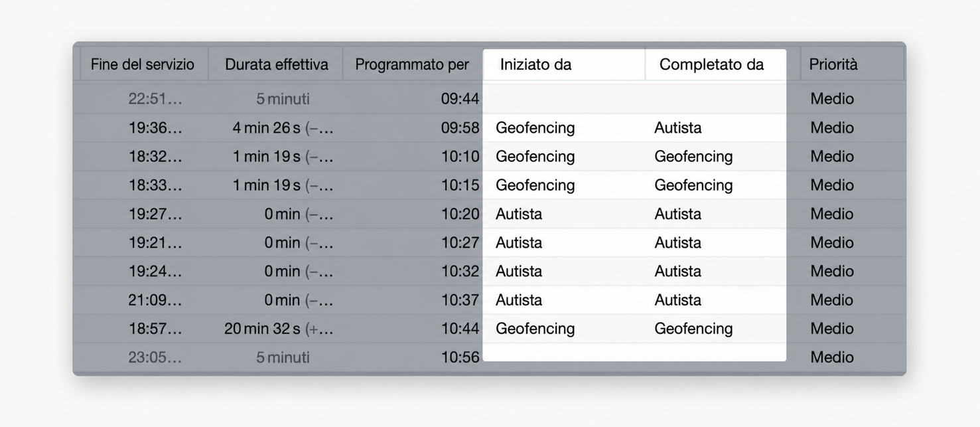Click the 0 min cell in 10:37 row

299,299
